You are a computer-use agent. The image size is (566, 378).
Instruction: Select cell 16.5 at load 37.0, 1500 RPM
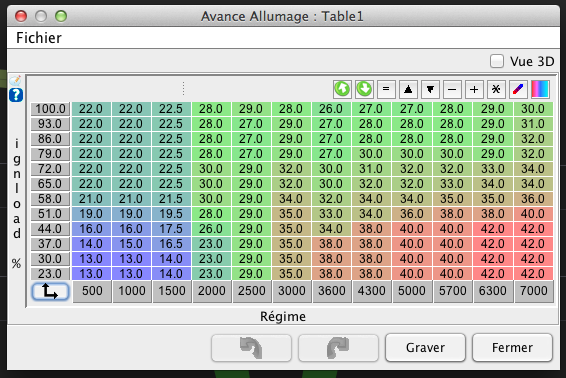tap(171, 244)
